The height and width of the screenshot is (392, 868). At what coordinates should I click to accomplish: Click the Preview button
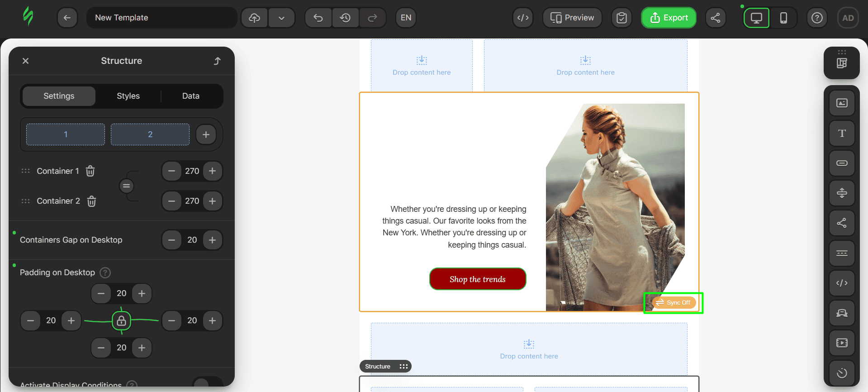(x=572, y=18)
